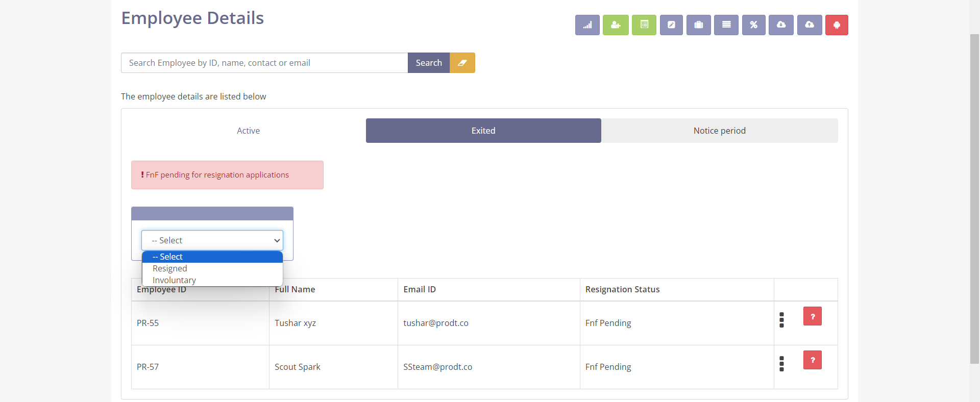
Task: Click the add employee icon button
Action: tap(616, 25)
